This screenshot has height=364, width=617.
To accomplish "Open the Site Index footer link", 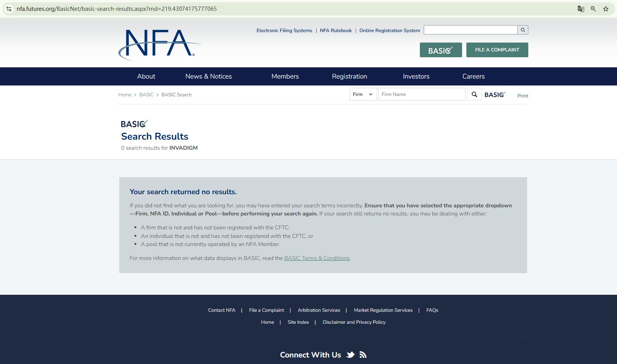I will coord(298,322).
